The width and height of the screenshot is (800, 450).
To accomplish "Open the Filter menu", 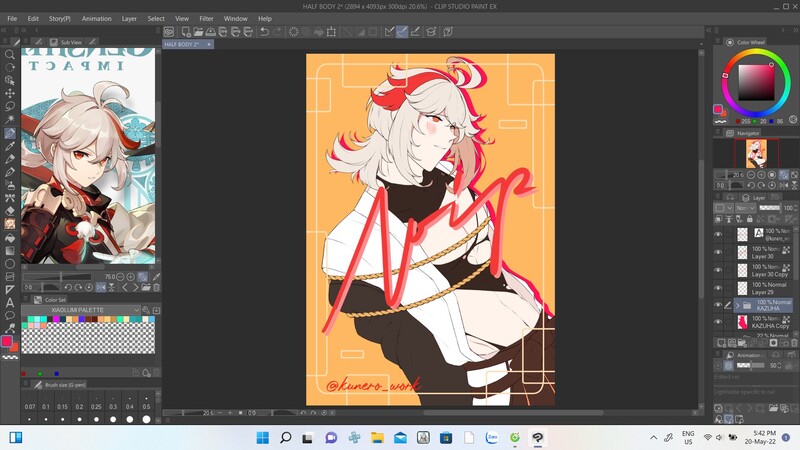I will (206, 18).
